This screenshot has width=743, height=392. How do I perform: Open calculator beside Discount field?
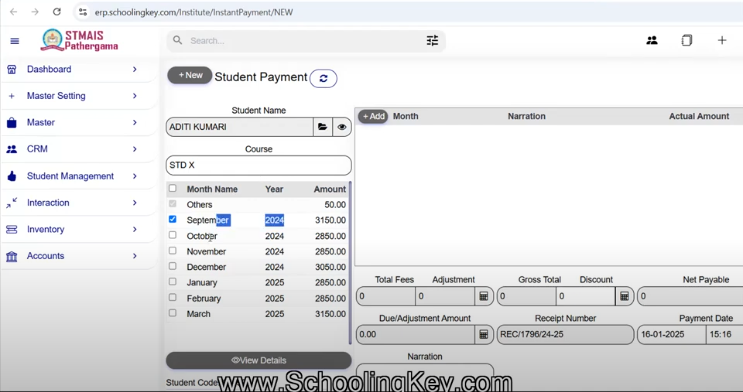tap(625, 296)
